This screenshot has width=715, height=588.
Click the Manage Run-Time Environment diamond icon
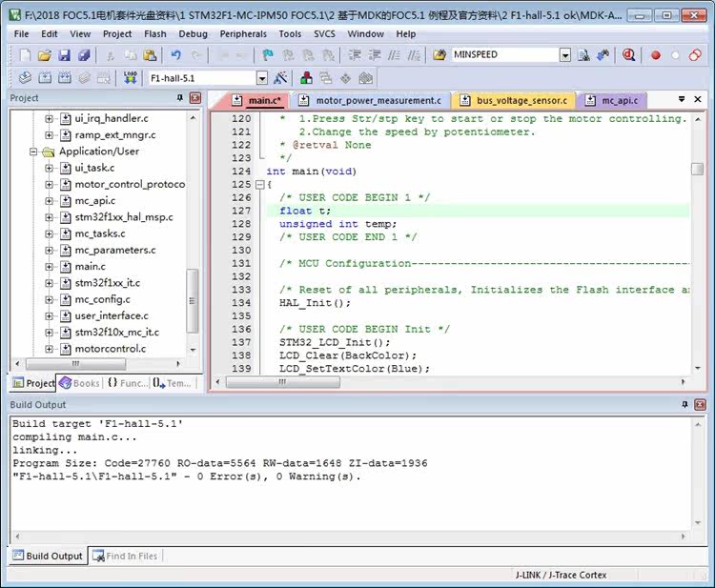point(345,78)
